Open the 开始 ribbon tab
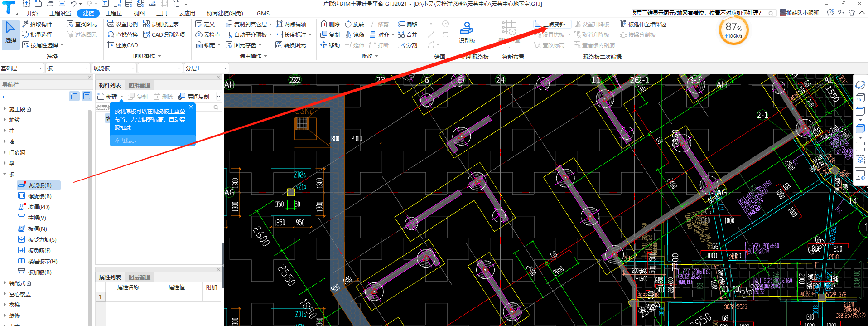The width and height of the screenshot is (868, 326). 32,13
